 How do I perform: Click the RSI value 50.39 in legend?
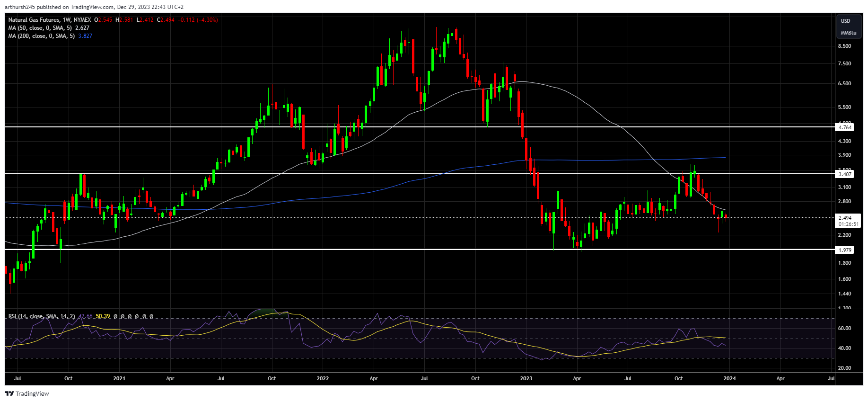tap(103, 316)
